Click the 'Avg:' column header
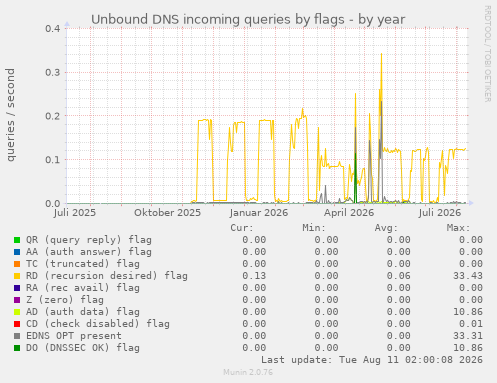Image resolution: width=497 pixels, height=383 pixels. click(386, 228)
